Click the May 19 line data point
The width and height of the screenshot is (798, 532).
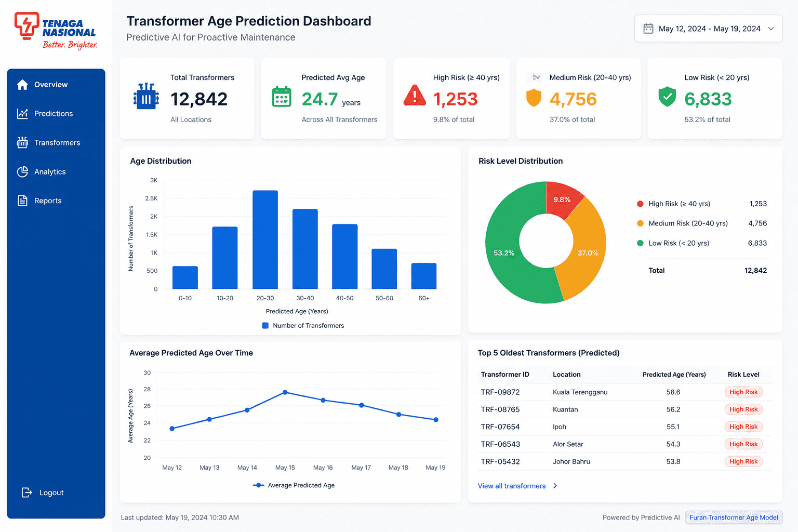click(x=436, y=420)
